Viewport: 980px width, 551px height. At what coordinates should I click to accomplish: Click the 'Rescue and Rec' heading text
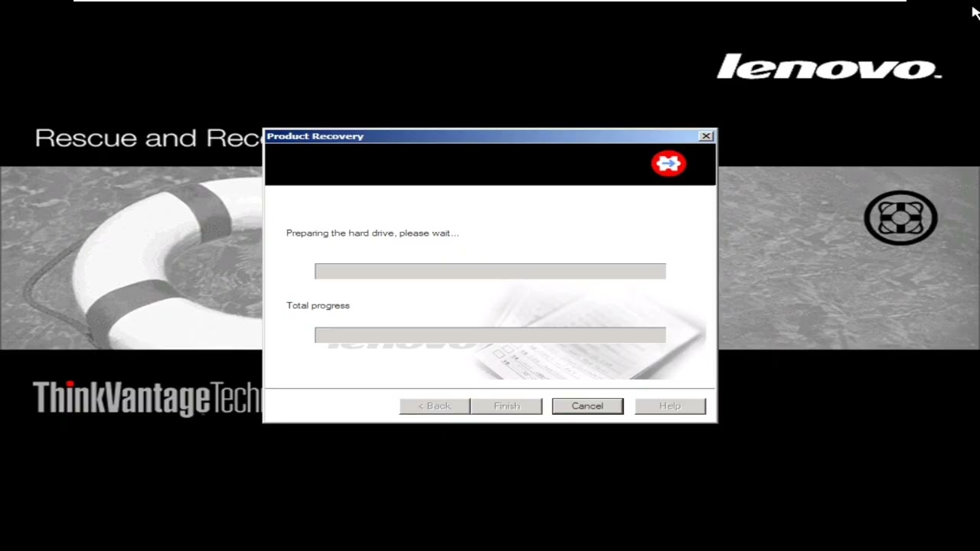click(x=149, y=138)
